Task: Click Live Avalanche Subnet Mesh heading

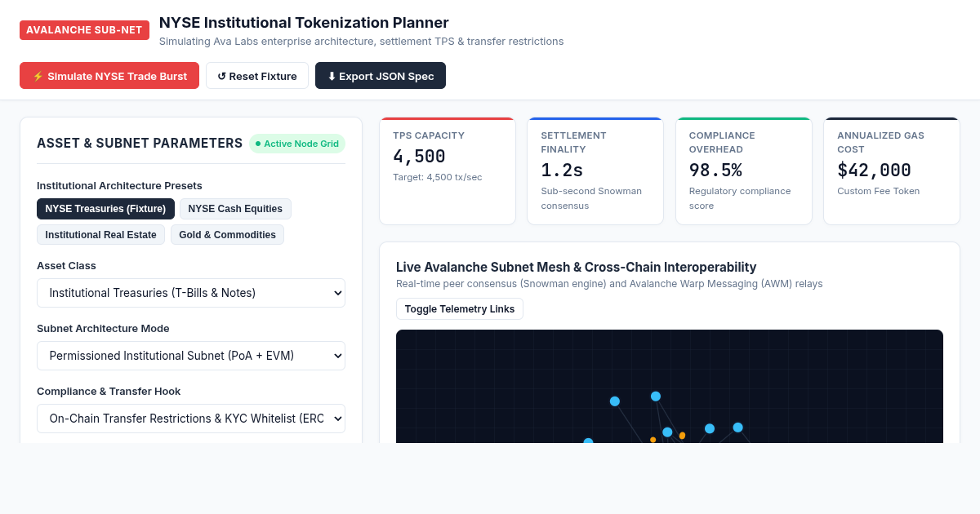Action: (x=576, y=267)
